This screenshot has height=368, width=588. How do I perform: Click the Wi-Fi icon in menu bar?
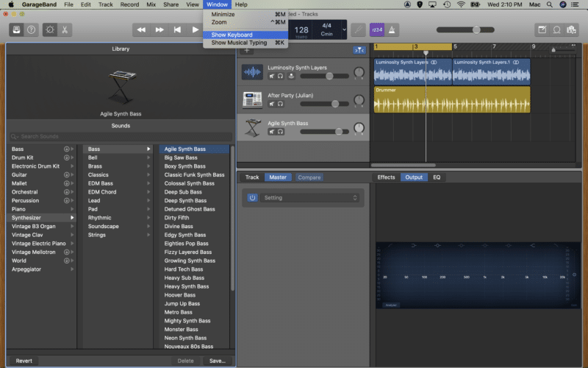click(x=461, y=4)
